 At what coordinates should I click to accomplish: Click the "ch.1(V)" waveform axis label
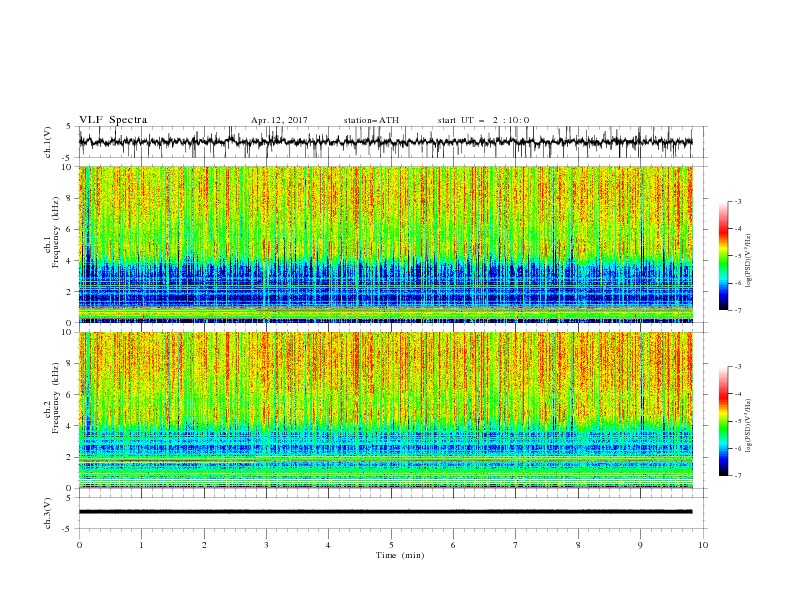click(48, 142)
